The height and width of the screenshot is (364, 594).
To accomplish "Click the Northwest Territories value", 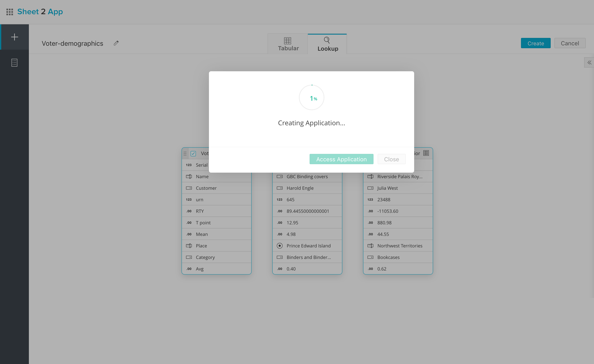I will coord(400,246).
